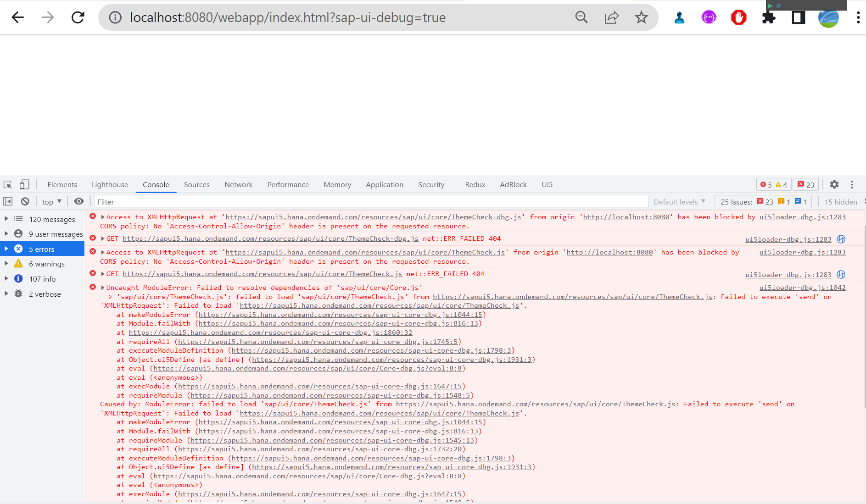
Task: Open Chrome's three-dot menu
Action: 858,17
